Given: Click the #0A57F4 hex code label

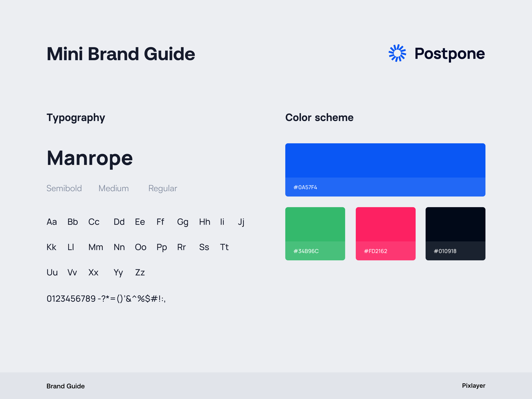Looking at the screenshot, I should coord(305,187).
